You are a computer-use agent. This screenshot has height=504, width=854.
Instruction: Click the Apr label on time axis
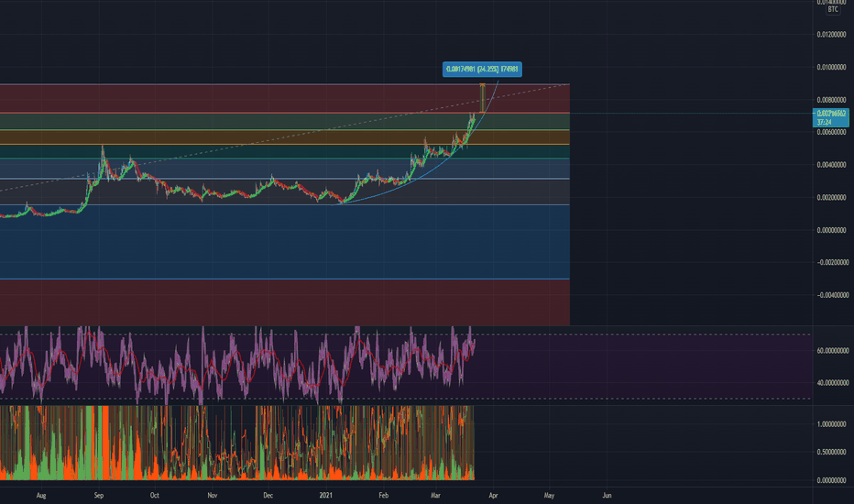click(x=494, y=495)
